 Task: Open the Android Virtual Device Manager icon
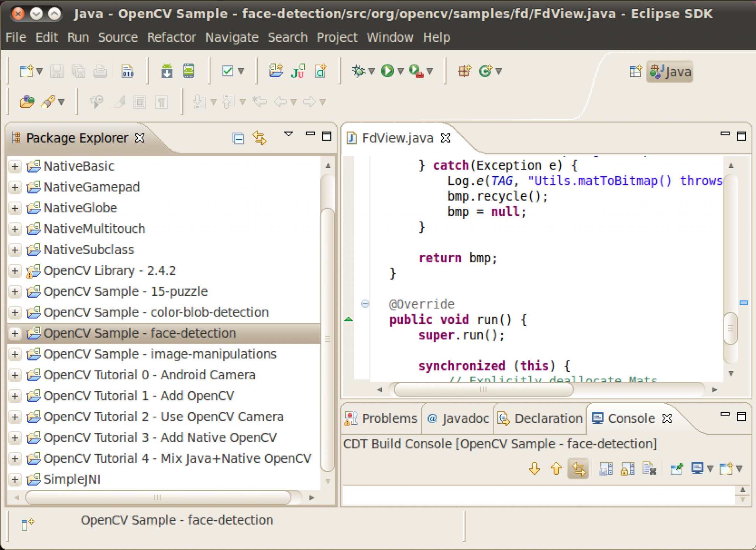[189, 71]
